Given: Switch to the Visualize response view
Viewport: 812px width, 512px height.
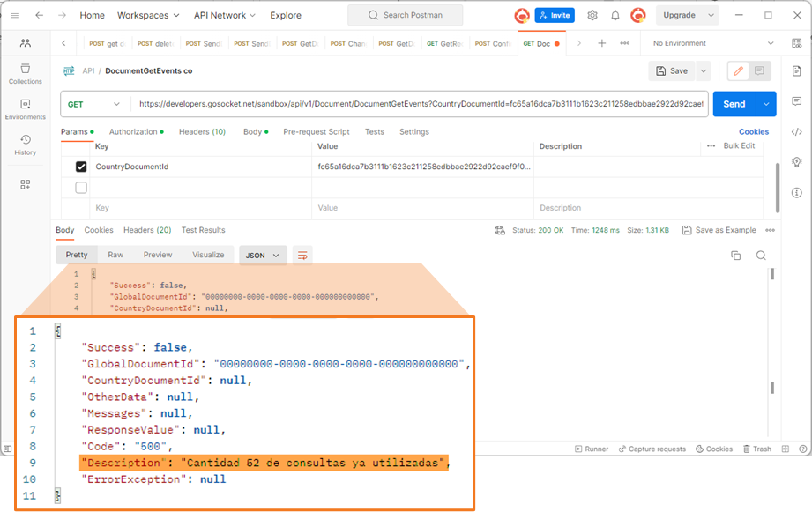Looking at the screenshot, I should click(208, 255).
